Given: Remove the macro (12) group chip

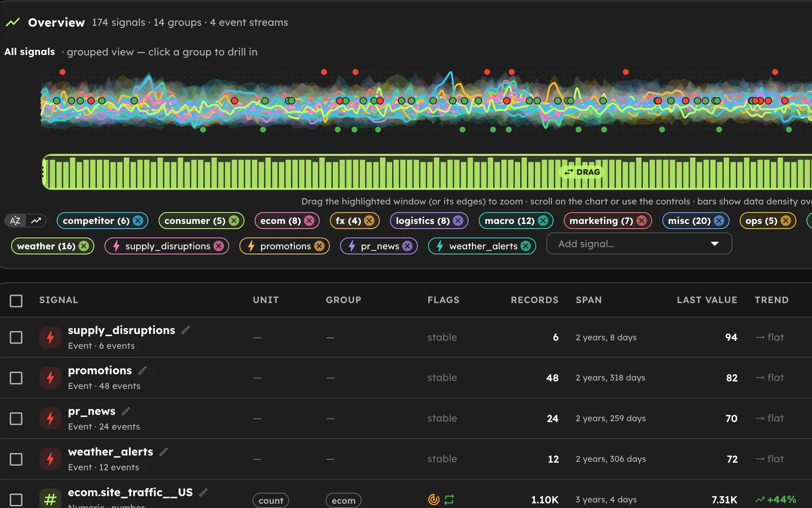Looking at the screenshot, I should pos(543,220).
